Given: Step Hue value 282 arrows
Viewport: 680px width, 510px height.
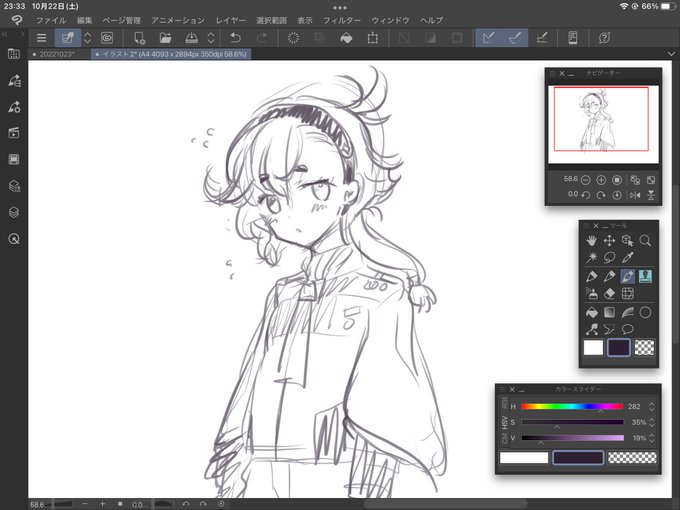Looking at the screenshot, I should (x=651, y=406).
